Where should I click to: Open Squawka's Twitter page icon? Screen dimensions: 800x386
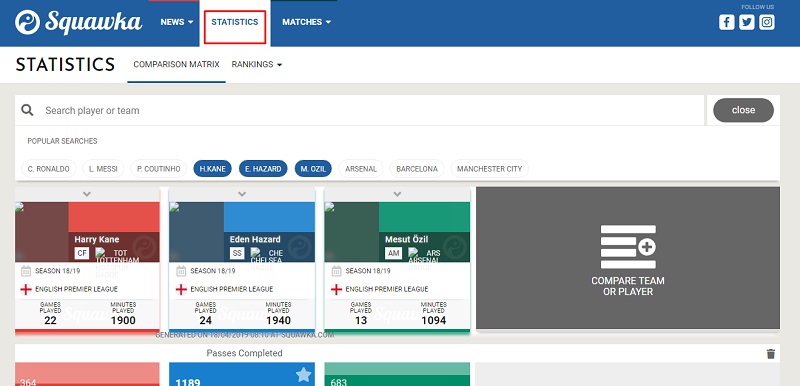[746, 22]
